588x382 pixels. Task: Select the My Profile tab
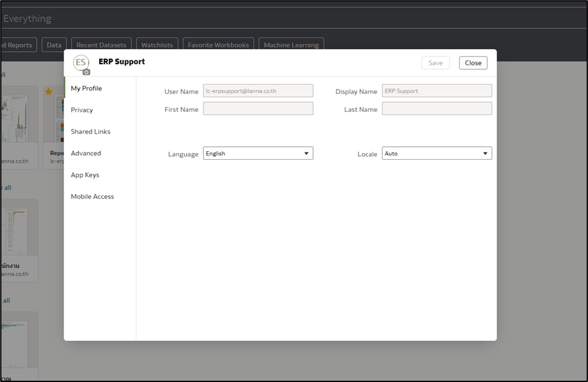pos(86,88)
